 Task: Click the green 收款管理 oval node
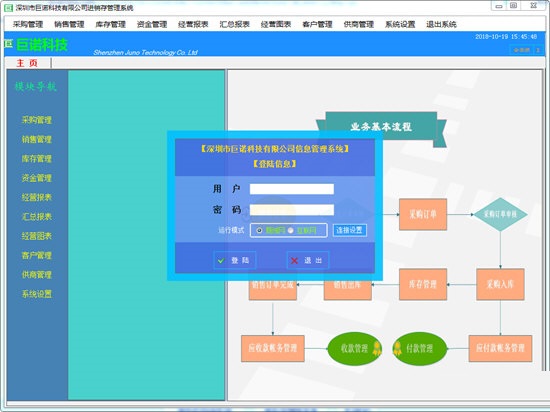[x=354, y=349]
